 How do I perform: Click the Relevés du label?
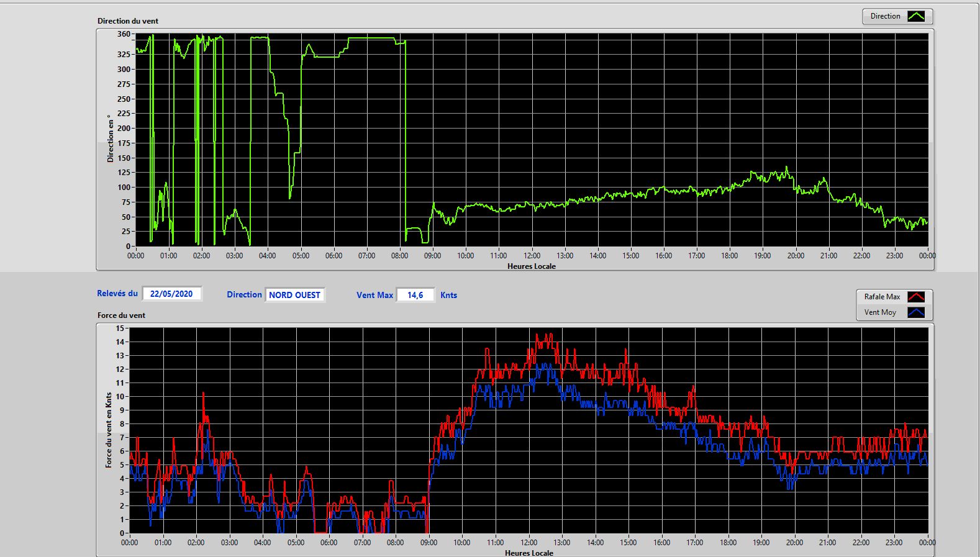point(117,293)
